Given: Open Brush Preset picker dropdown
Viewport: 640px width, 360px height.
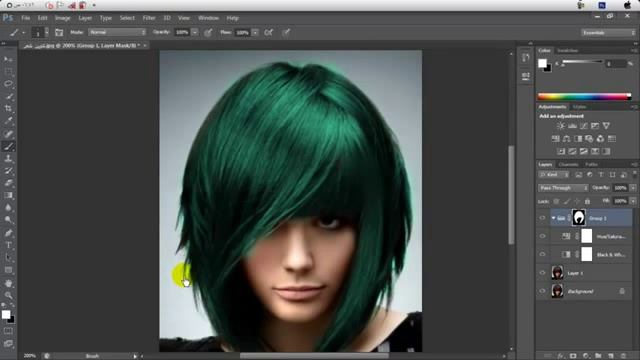Looking at the screenshot, I should [47, 32].
